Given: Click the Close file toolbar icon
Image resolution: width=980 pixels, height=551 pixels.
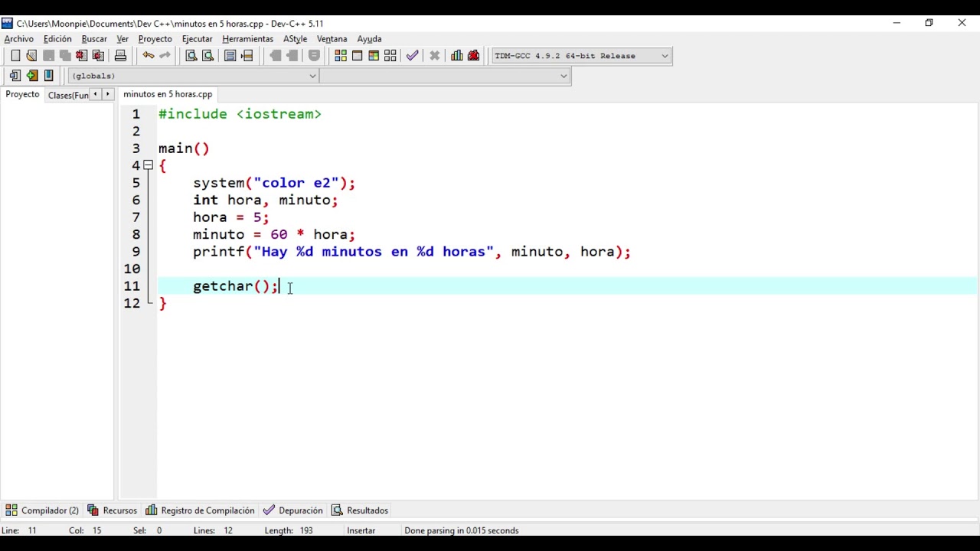Looking at the screenshot, I should click(x=81, y=55).
